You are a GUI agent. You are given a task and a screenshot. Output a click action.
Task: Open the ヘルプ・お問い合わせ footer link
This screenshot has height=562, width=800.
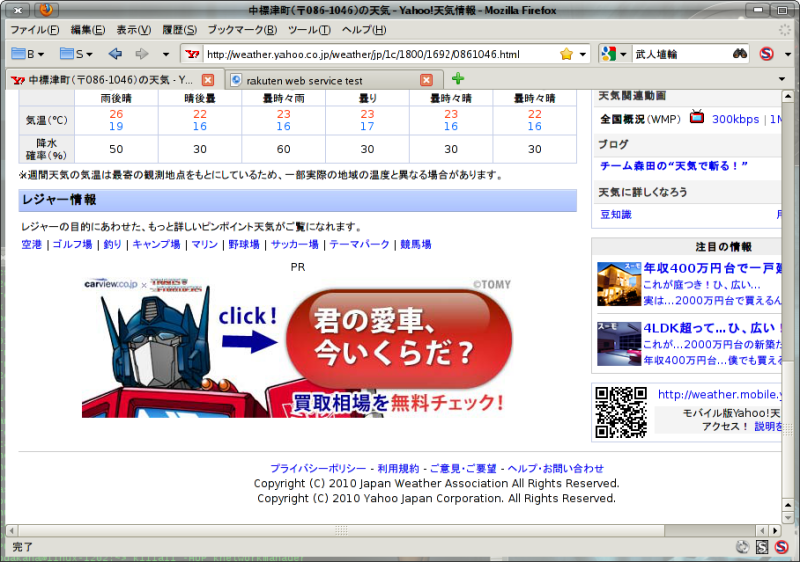pos(555,468)
